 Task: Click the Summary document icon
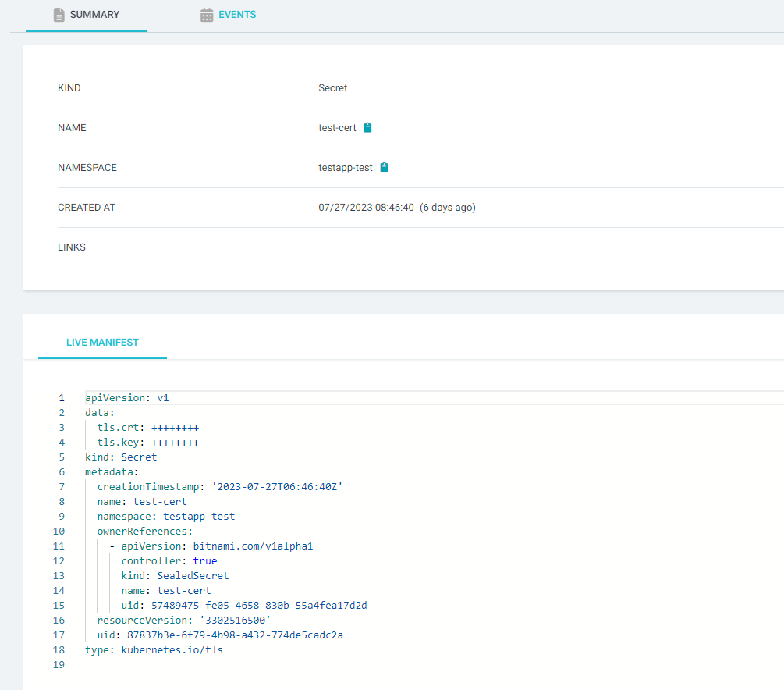[x=59, y=15]
